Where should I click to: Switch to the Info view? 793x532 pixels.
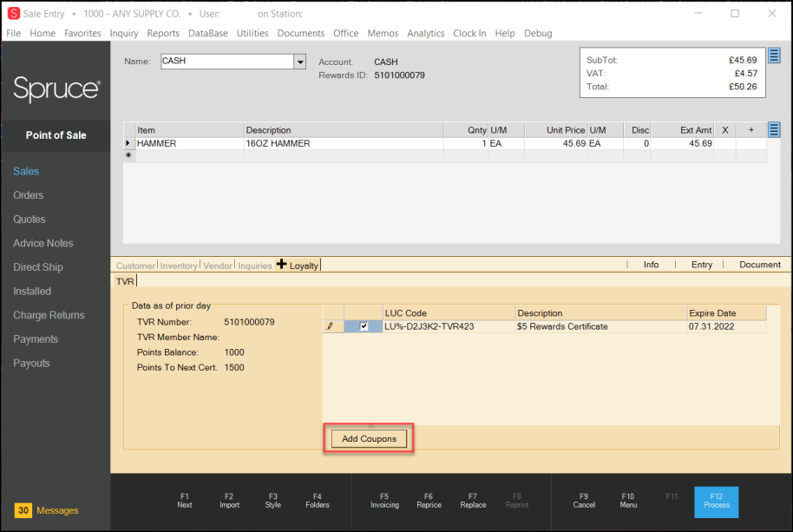(651, 265)
